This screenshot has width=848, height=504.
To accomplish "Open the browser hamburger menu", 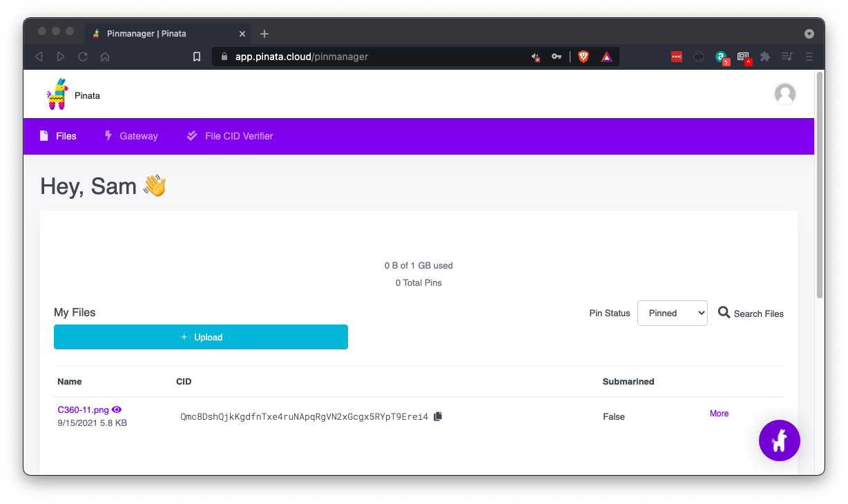I will (809, 57).
